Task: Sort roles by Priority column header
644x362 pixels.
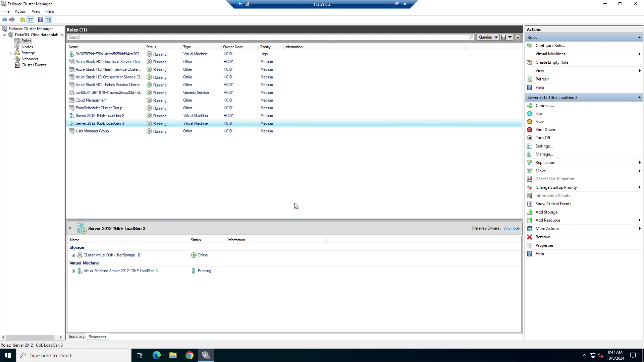Action: (x=271, y=47)
